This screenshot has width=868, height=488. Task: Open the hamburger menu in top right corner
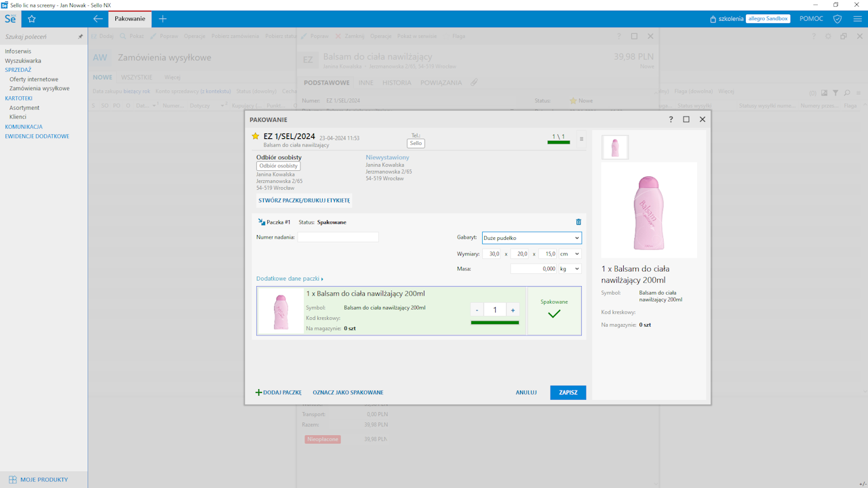(857, 19)
